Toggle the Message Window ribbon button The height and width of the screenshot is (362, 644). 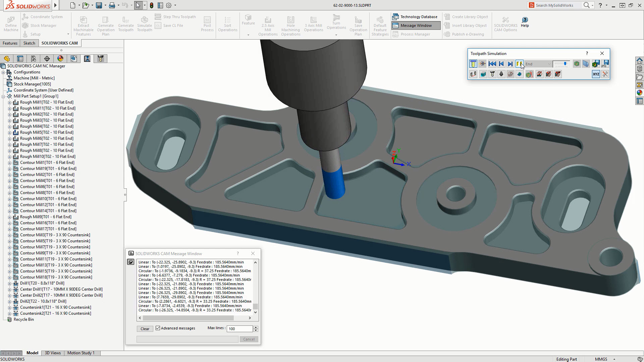tap(416, 25)
